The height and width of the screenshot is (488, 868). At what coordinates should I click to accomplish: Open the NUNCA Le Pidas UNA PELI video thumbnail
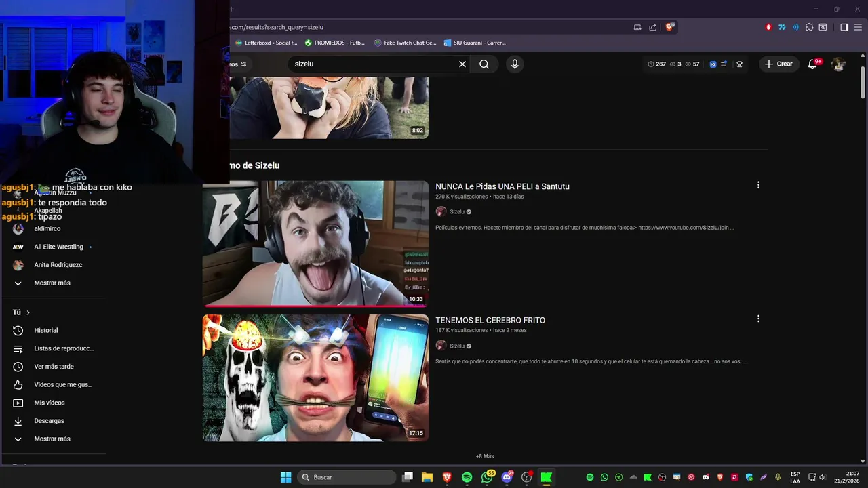tap(315, 243)
